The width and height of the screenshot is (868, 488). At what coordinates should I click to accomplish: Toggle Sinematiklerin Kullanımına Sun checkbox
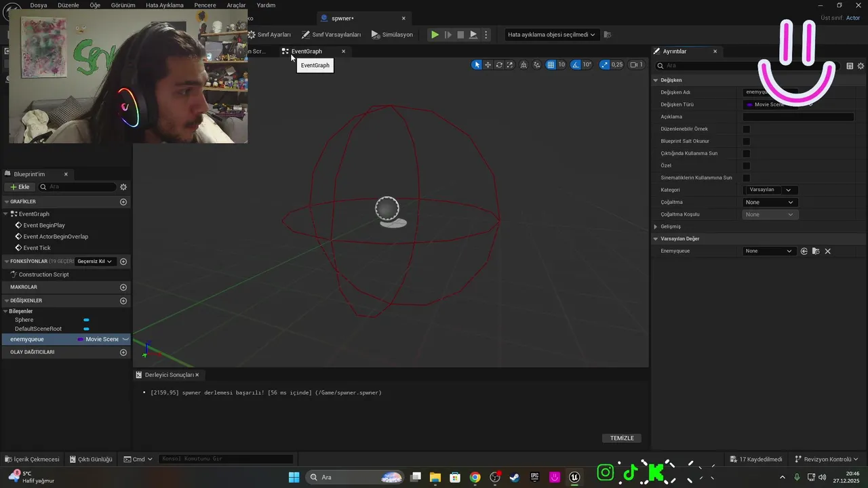click(747, 178)
